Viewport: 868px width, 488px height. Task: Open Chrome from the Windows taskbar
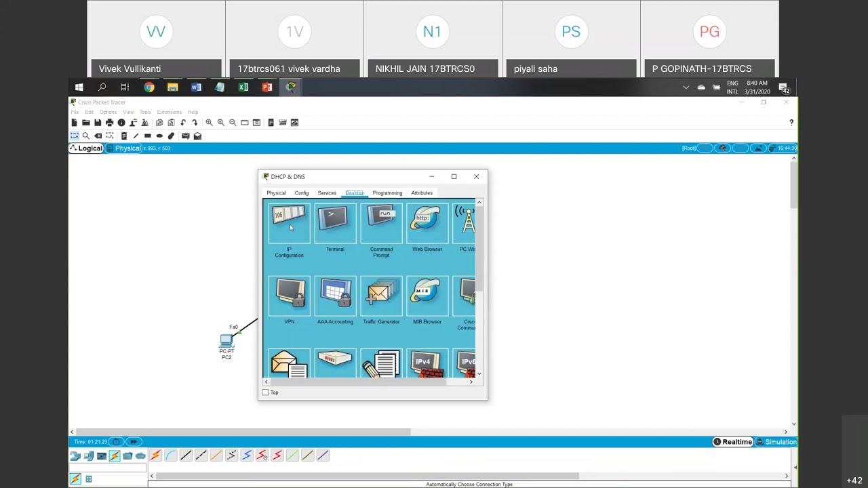click(149, 87)
